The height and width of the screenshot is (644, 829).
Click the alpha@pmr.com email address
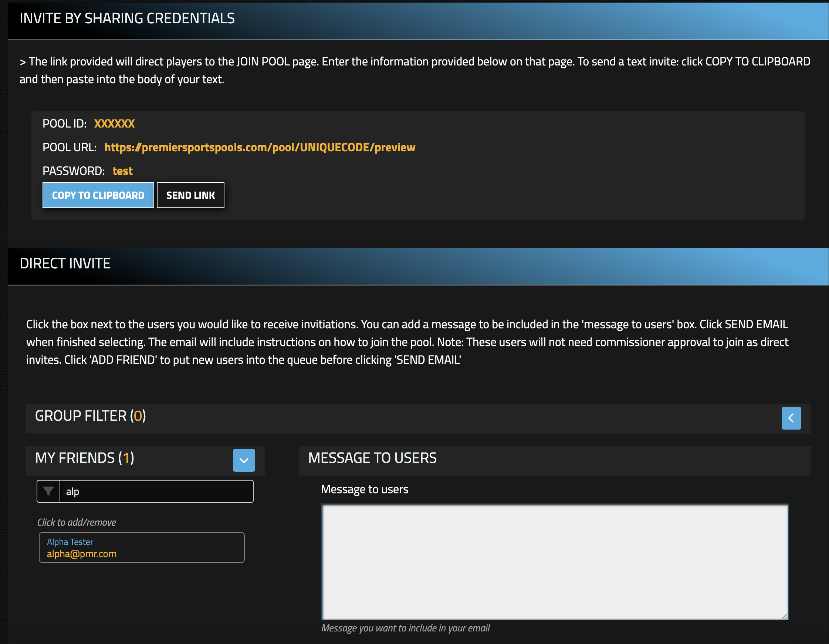pos(82,554)
